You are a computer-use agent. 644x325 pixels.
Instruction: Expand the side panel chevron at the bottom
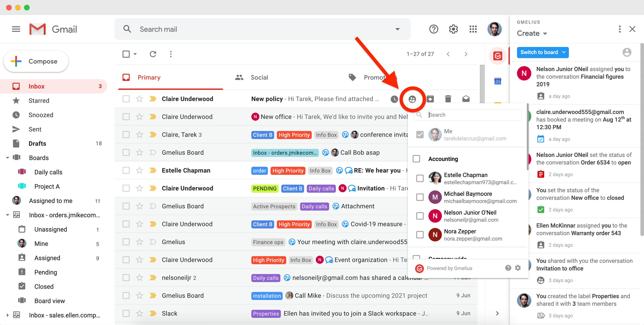pyautogui.click(x=497, y=313)
